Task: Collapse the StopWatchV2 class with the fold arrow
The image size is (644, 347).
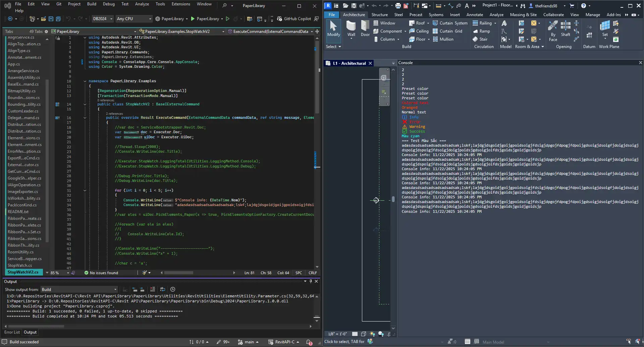Action: [85, 104]
